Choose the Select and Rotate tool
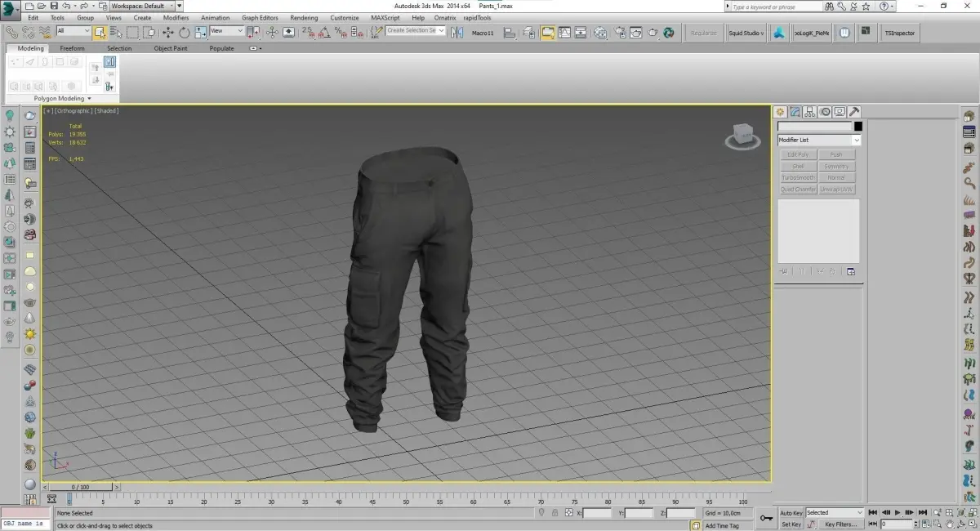 [185, 33]
